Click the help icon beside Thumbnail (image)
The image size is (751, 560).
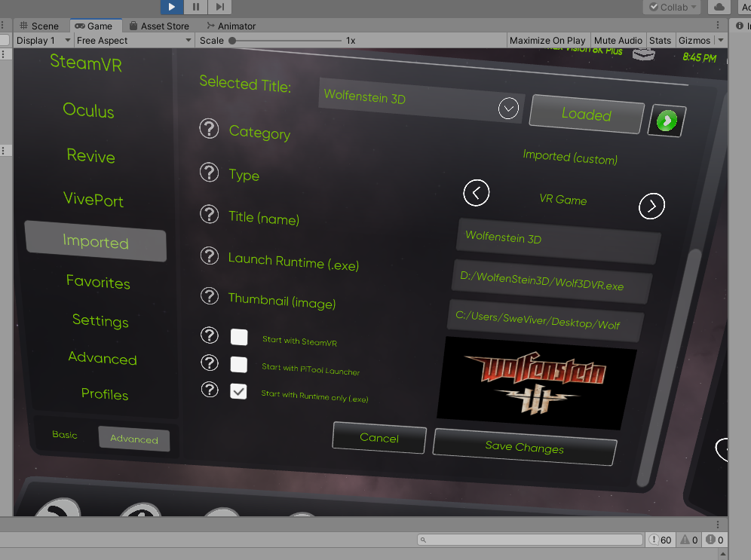point(209,295)
